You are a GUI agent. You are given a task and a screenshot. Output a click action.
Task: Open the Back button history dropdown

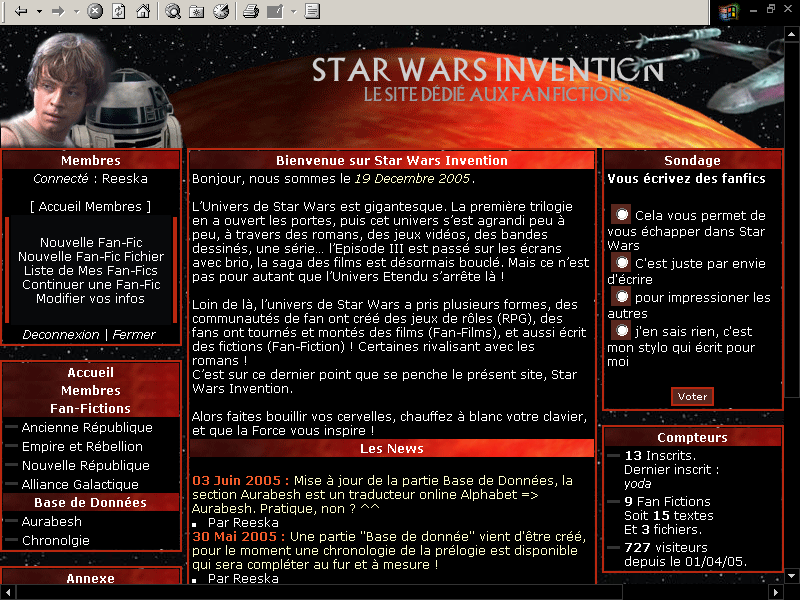39,11
